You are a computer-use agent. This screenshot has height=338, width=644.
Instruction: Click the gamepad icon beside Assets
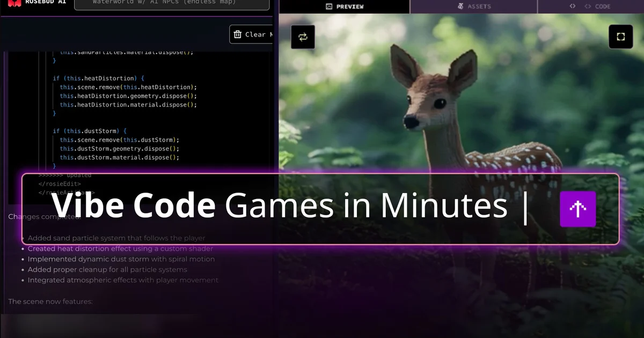[x=459, y=6]
